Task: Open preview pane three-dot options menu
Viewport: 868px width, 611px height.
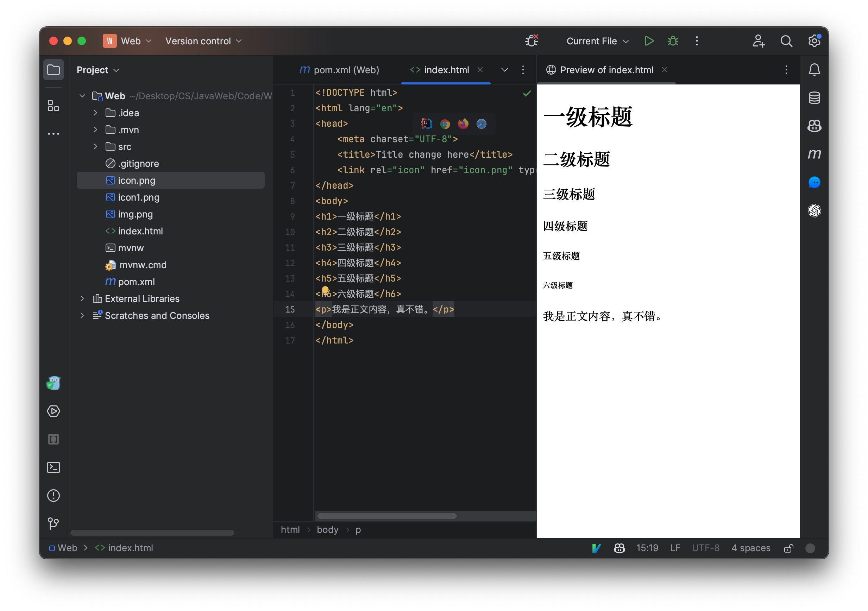Action: (x=786, y=70)
